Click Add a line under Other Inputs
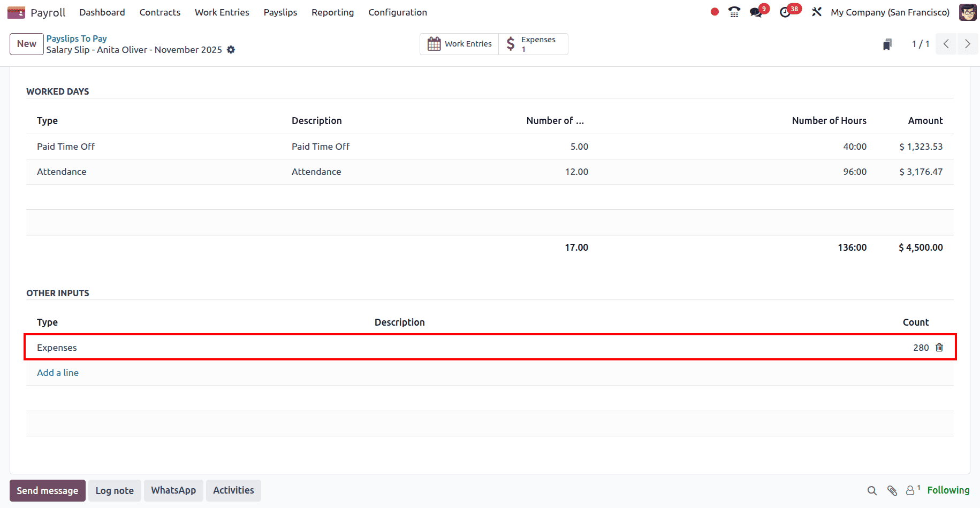This screenshot has height=508, width=980. pos(57,372)
